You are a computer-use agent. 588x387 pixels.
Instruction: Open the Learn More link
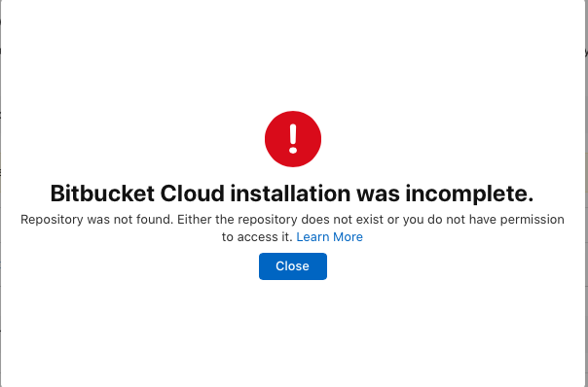(330, 237)
